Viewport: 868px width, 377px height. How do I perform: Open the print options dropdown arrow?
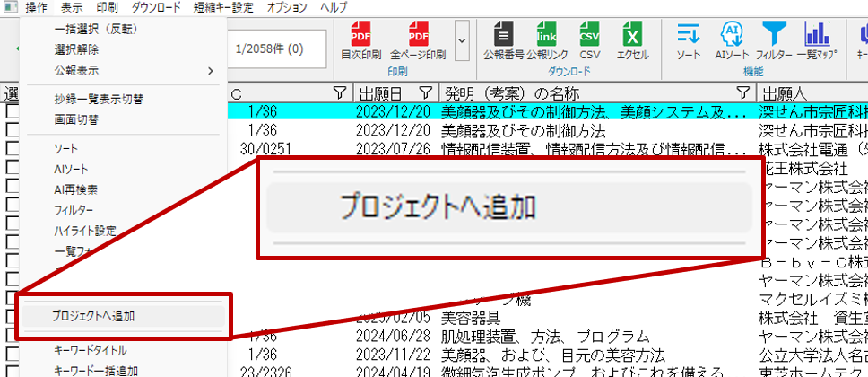pos(462,40)
